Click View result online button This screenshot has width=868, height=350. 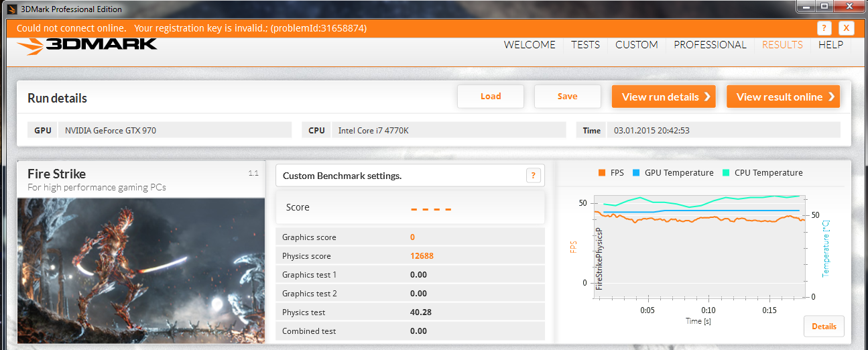click(783, 97)
